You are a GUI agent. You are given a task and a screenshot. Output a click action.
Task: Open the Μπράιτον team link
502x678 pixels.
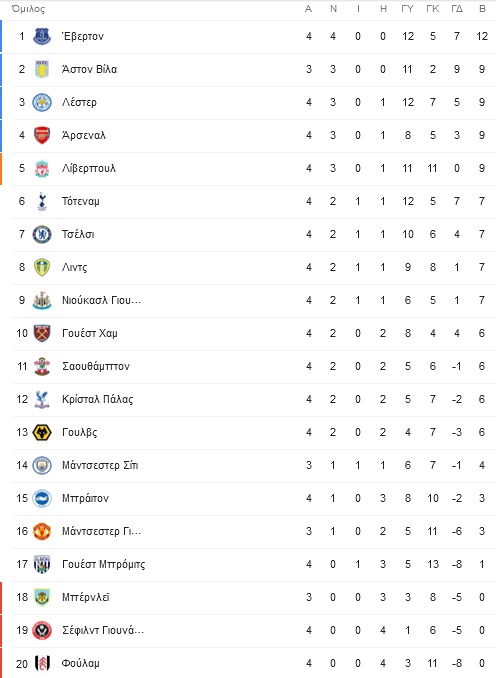[x=85, y=498]
